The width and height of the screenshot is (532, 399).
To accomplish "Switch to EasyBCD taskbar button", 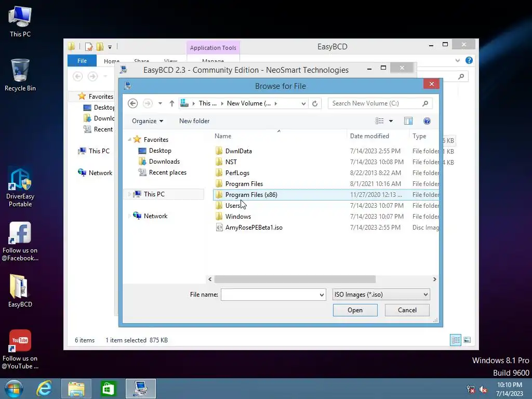I will (140, 389).
